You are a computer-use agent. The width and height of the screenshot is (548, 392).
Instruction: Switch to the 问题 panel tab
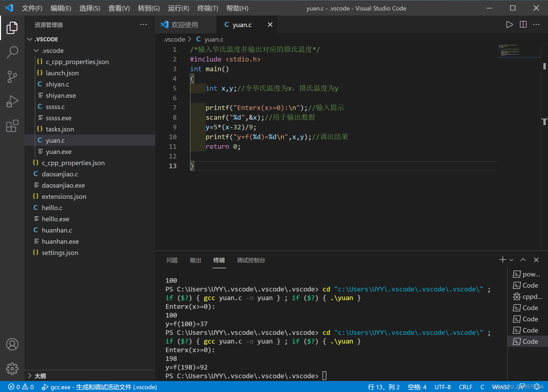click(172, 260)
